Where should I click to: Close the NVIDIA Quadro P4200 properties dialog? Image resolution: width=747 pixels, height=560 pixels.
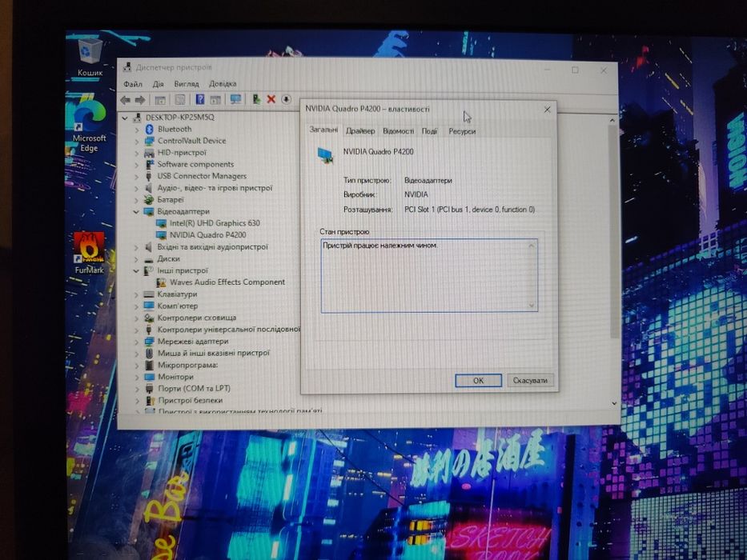tap(547, 110)
